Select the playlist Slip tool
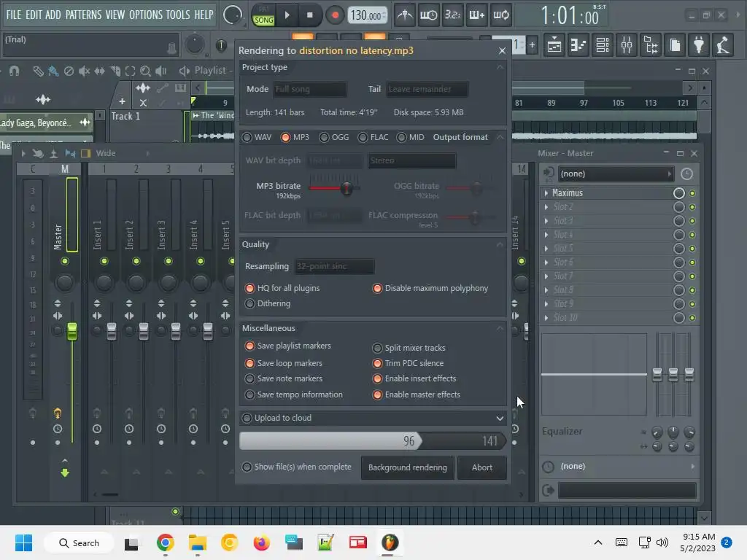The image size is (747, 560). (99, 71)
